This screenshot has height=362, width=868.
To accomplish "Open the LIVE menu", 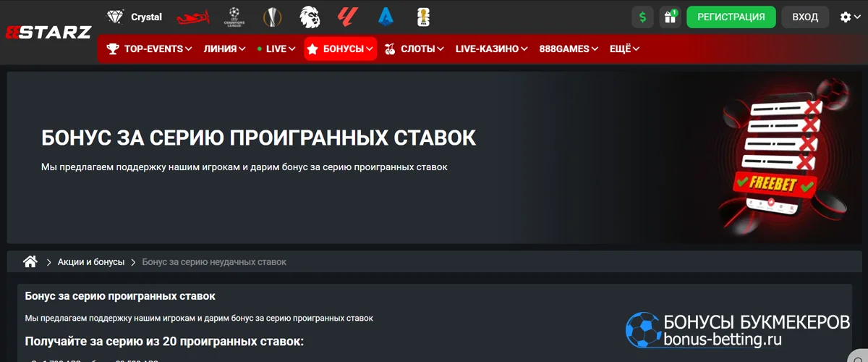I will point(276,49).
